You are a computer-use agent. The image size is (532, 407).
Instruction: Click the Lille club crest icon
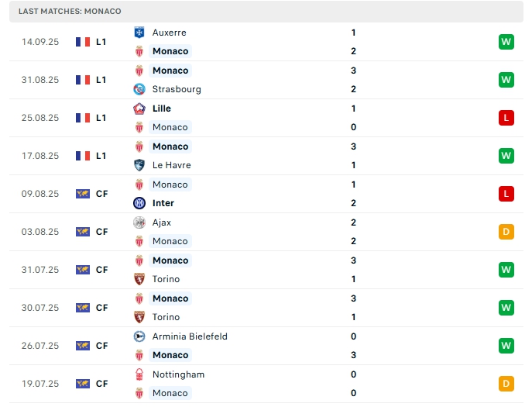[x=139, y=109]
